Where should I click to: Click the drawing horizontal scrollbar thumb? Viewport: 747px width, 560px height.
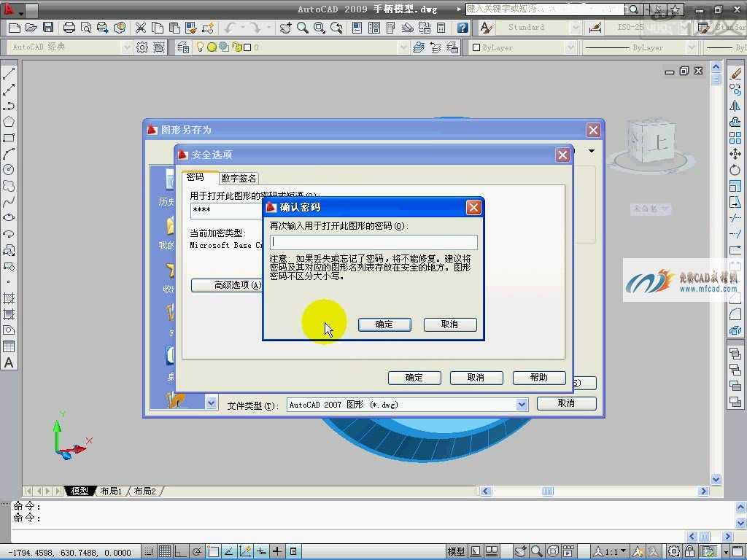[x=547, y=491]
